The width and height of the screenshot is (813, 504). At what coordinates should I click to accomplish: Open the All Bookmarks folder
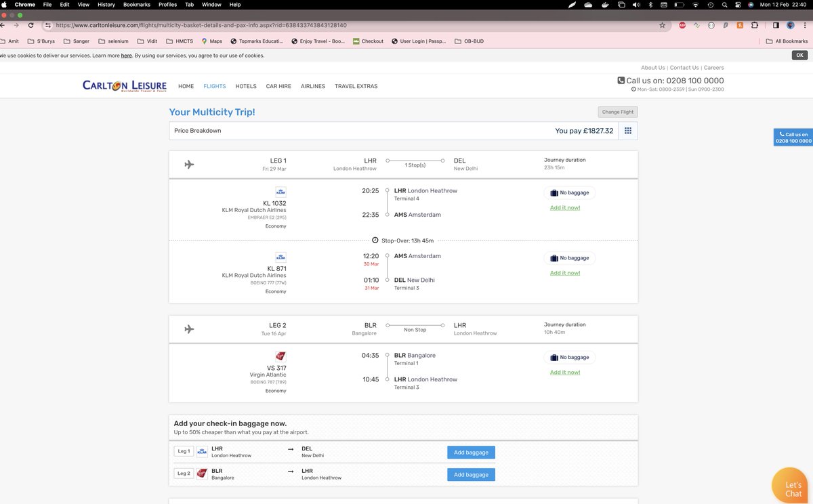(x=787, y=41)
